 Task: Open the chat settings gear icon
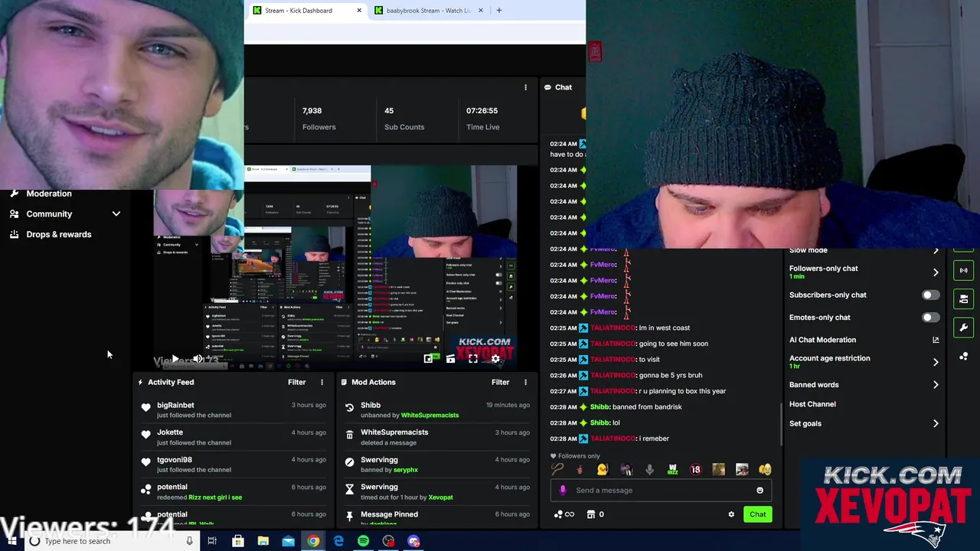pos(731,514)
